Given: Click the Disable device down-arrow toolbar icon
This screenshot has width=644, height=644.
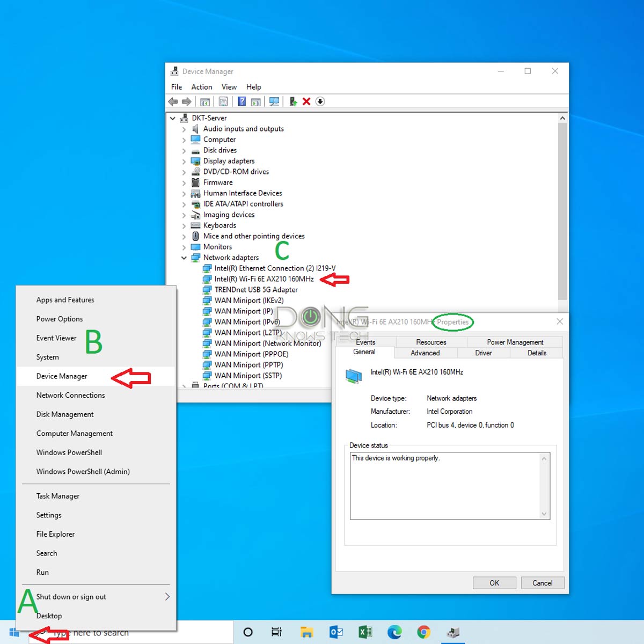Looking at the screenshot, I should point(320,101).
